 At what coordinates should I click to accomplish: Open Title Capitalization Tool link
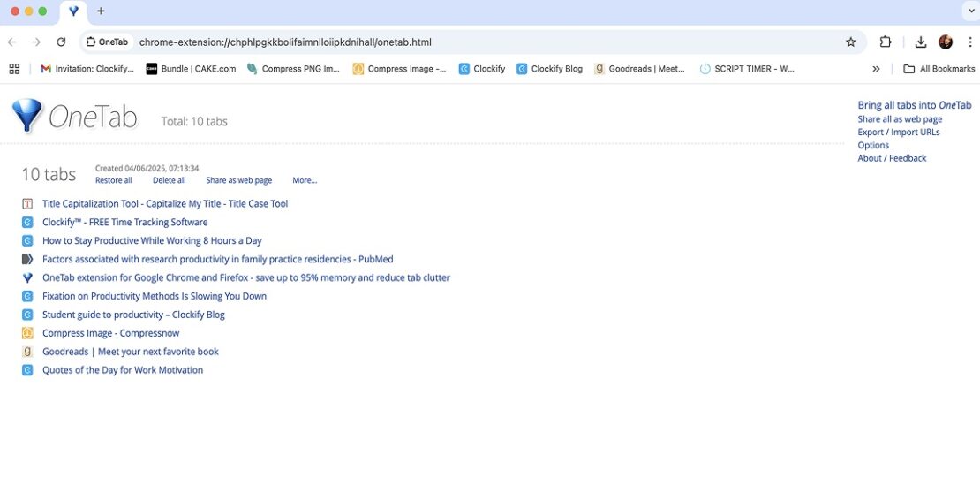click(165, 203)
